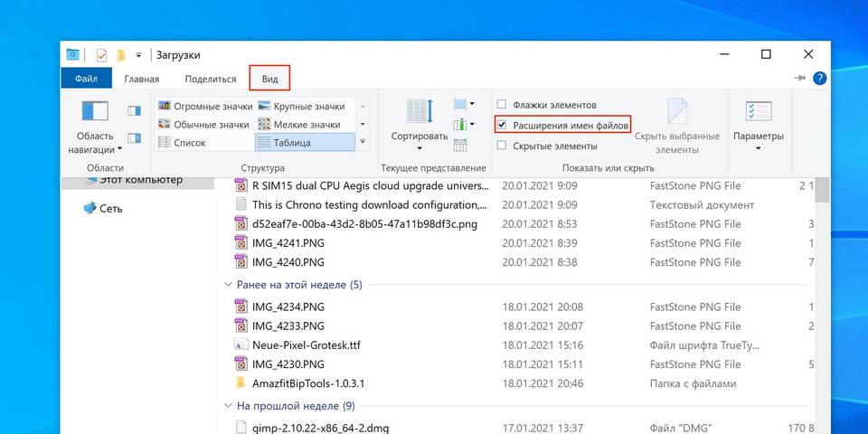
Task: Switch to the Поделиться ribbon tab
Action: click(210, 79)
